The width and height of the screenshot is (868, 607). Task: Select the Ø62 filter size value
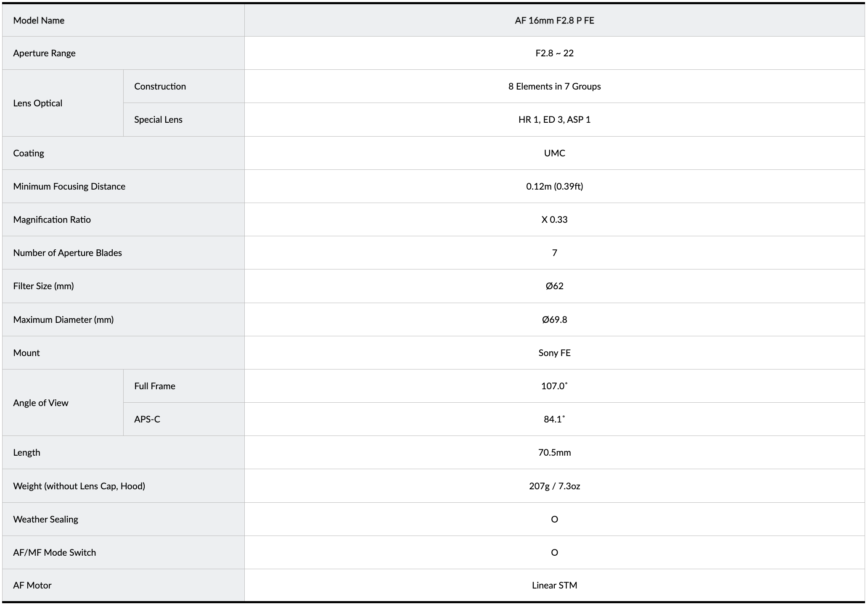(x=554, y=286)
